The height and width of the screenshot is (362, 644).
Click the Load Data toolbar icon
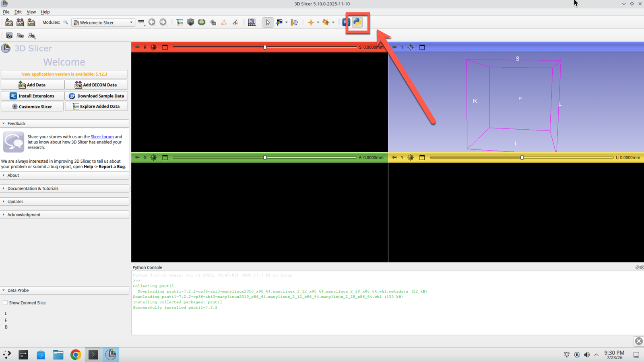[9, 23]
